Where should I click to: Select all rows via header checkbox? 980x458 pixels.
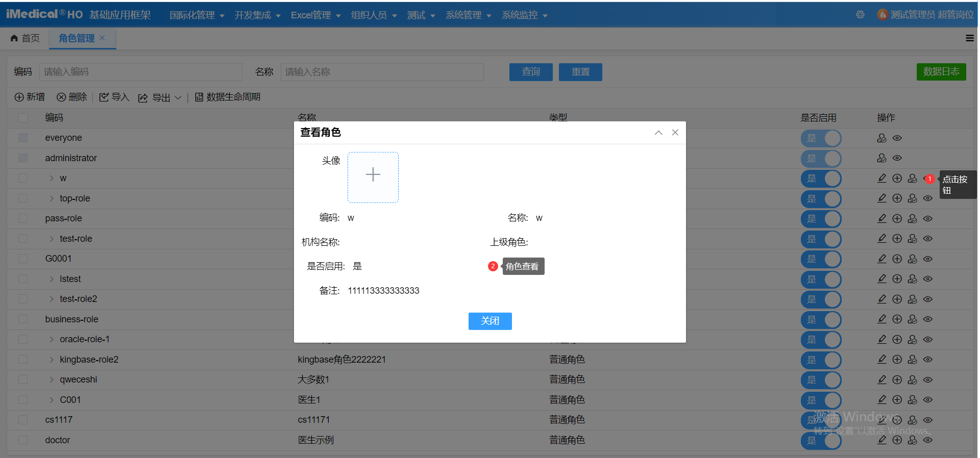point(23,118)
